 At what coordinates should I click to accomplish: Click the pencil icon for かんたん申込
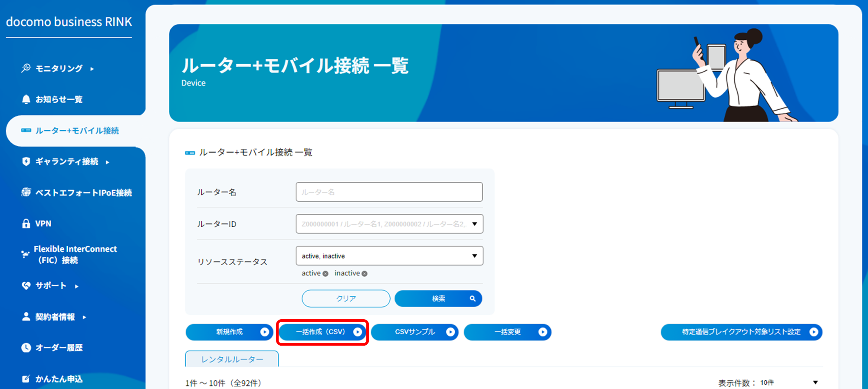26,379
